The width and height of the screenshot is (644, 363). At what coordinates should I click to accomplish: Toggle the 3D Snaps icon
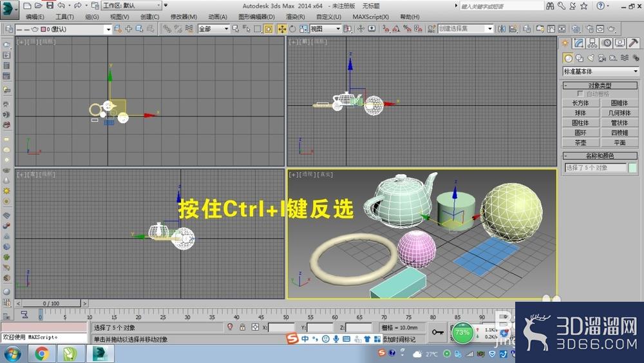pyautogui.click(x=386, y=29)
